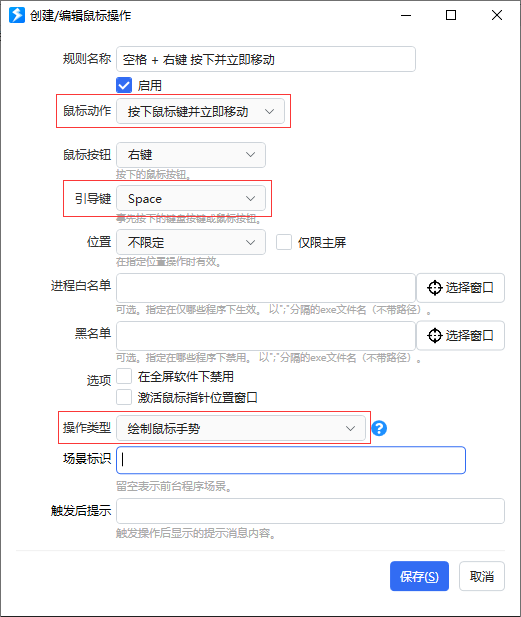Image resolution: width=521 pixels, height=617 pixels.
Task: Maximize the dialog window
Action: pyautogui.click(x=451, y=15)
